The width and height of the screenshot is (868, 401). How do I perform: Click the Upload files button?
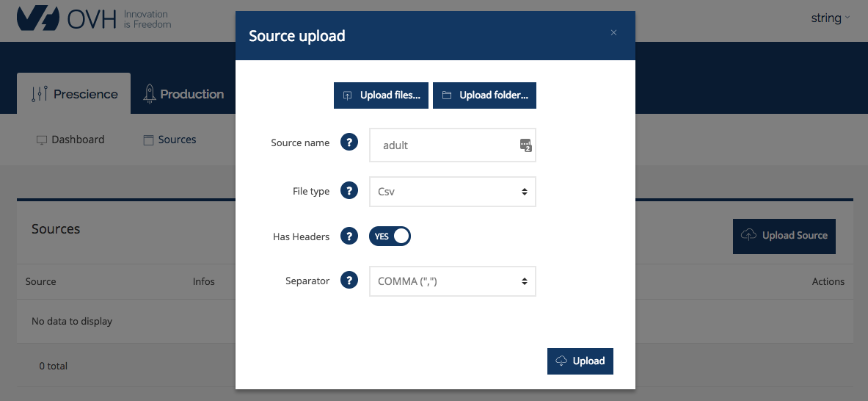coord(382,95)
